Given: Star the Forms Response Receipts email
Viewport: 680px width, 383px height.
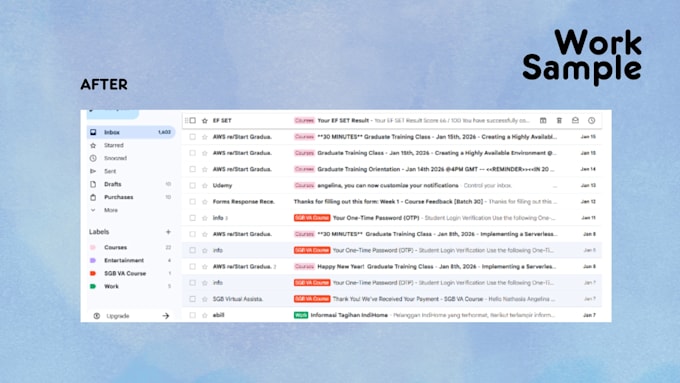Looking at the screenshot, I should (205, 202).
